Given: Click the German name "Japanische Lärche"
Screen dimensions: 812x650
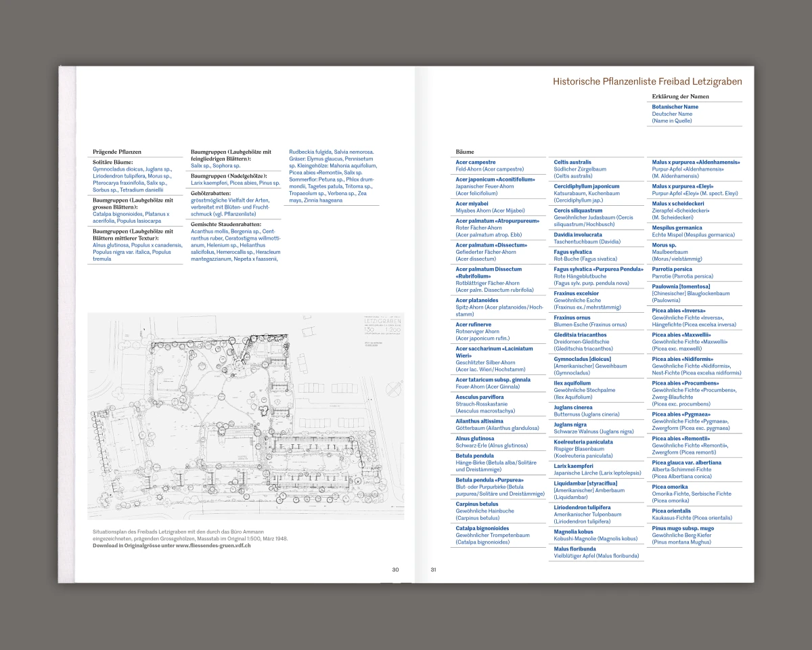Looking at the screenshot, I should click(576, 473).
